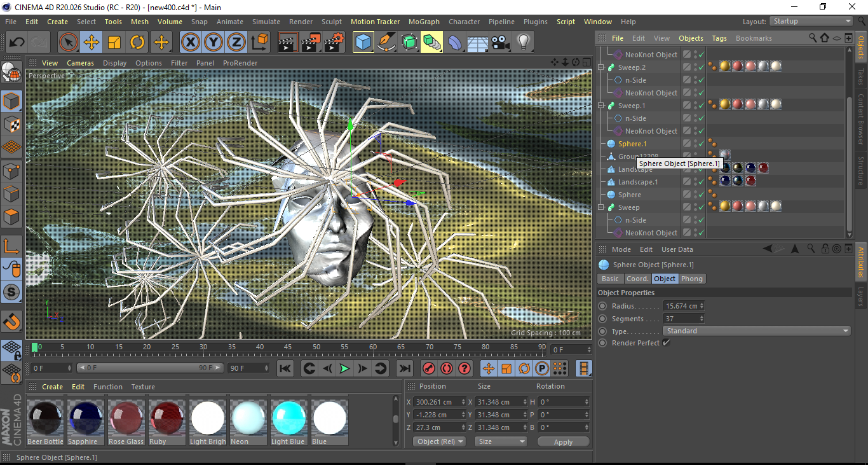Toggle X axis lock

(x=190, y=43)
